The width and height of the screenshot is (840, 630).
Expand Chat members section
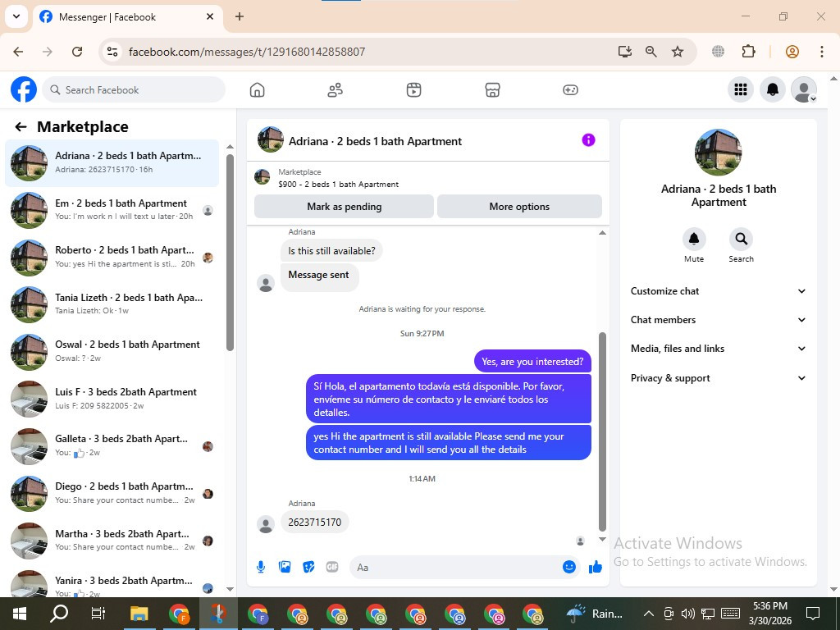click(x=718, y=320)
